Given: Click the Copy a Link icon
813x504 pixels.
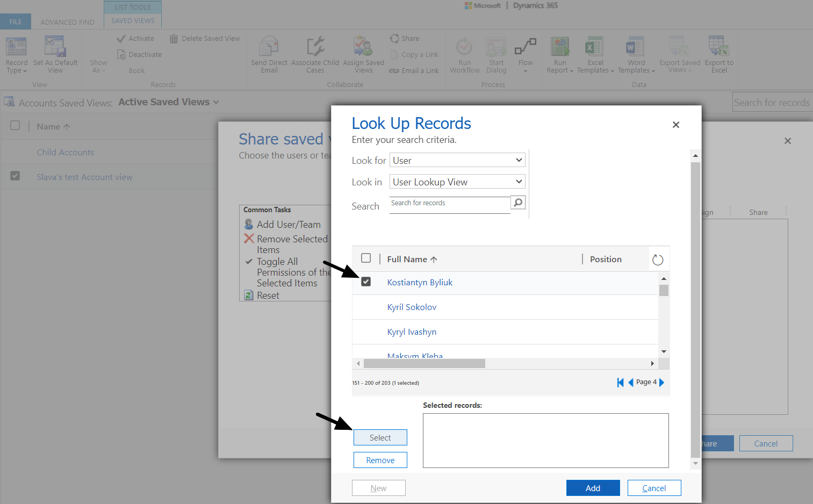Looking at the screenshot, I should (394, 55).
